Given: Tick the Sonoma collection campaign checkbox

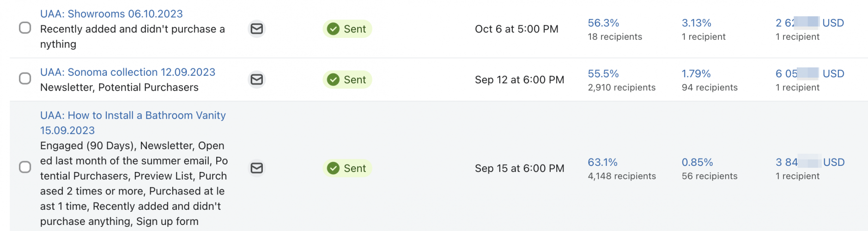Looking at the screenshot, I should [x=25, y=79].
